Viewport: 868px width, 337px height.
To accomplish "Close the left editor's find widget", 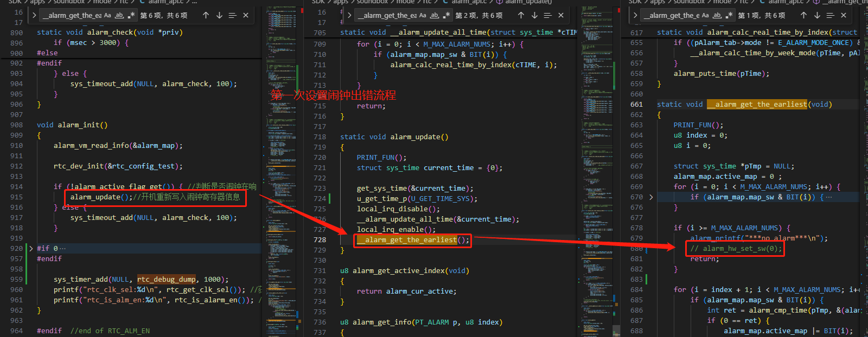I will pyautogui.click(x=246, y=15).
